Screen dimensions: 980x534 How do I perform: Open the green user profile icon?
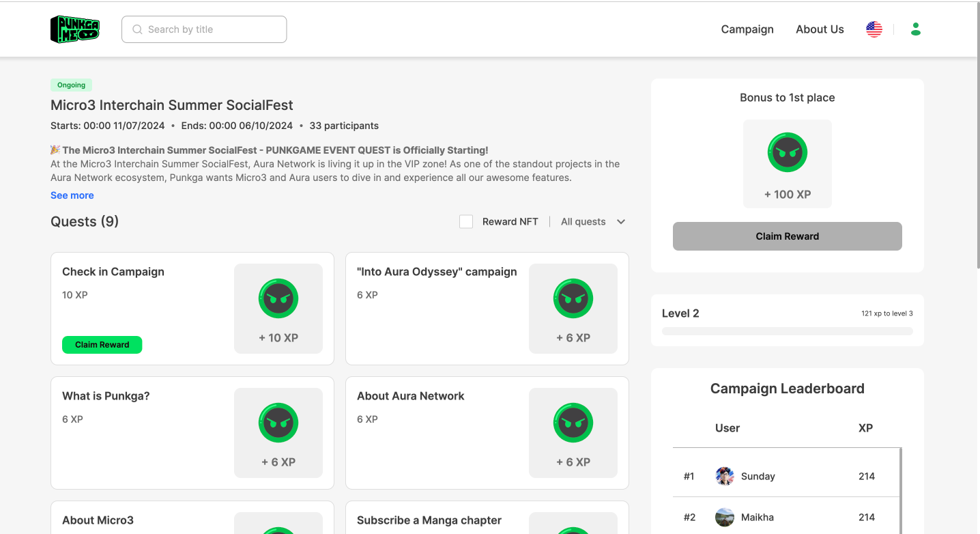tap(916, 29)
